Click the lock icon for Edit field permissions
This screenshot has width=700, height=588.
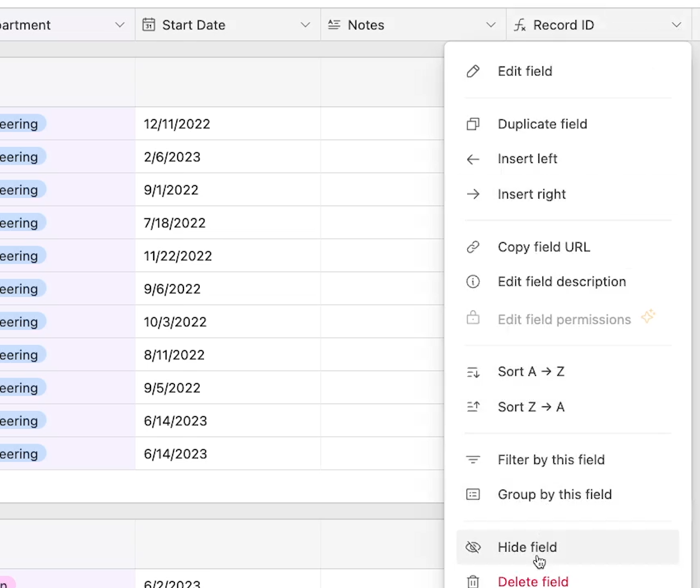[x=473, y=317]
